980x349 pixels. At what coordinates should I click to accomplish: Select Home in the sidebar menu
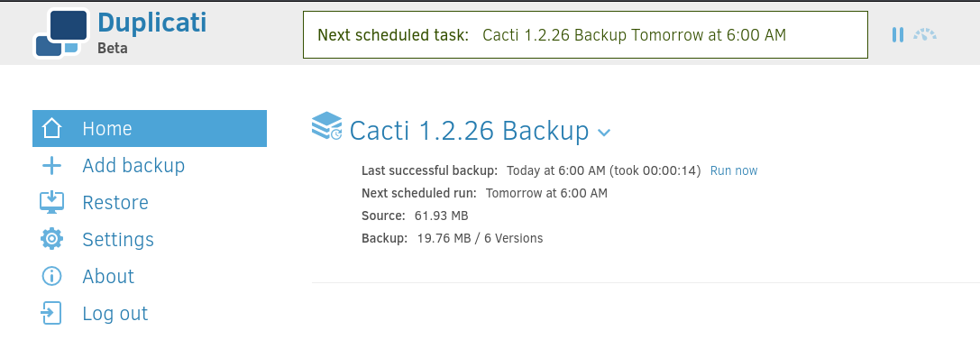coord(150,129)
